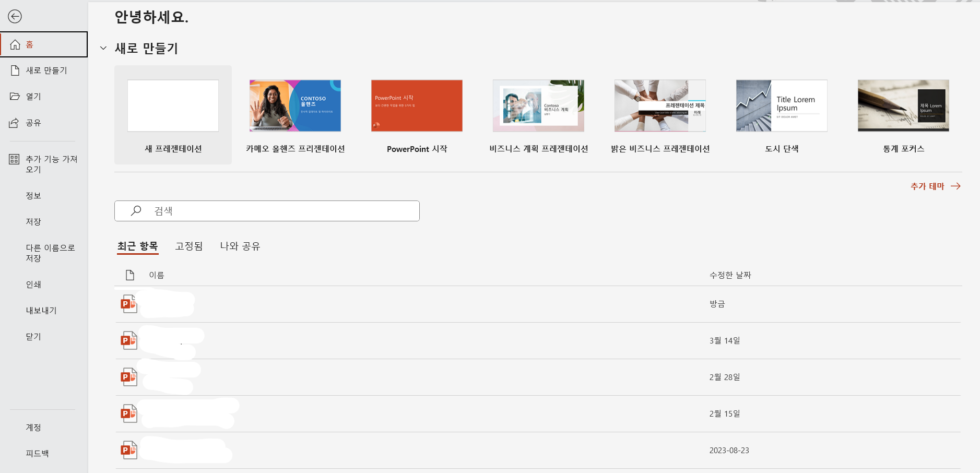Collapse the 새로 만들기 section chevron

point(103,48)
